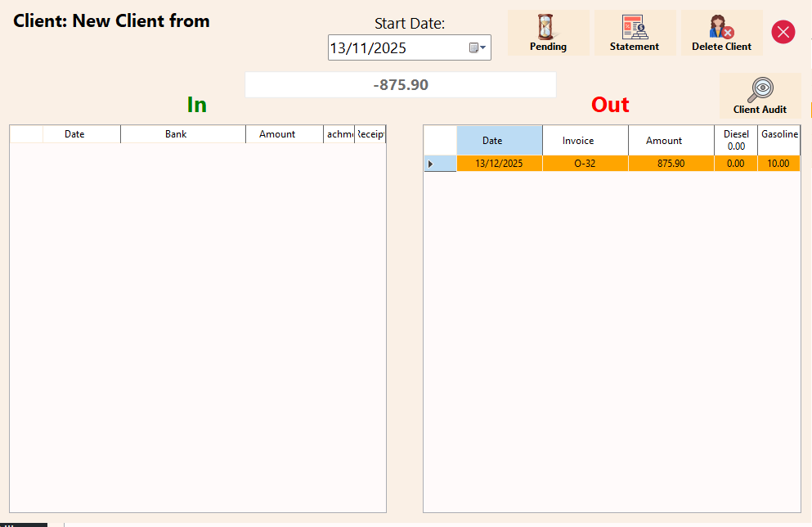
Task: Click the Receipt column header
Action: [370, 133]
